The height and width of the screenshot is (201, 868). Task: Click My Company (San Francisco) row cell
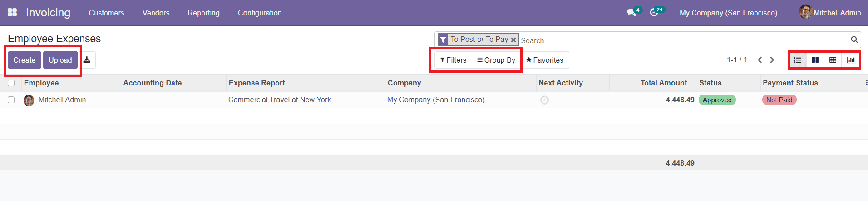436,100
